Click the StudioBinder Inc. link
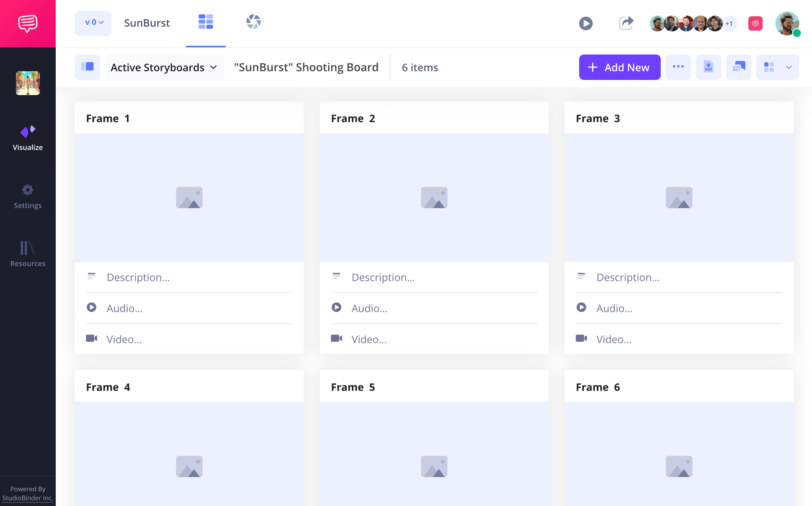The image size is (812, 506). coord(27,498)
